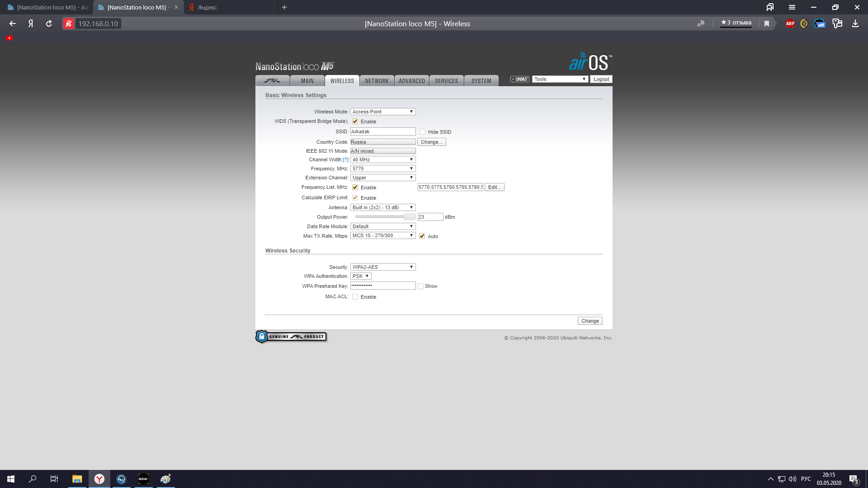
Task: Open the Extension Channel dropdown
Action: tap(383, 178)
